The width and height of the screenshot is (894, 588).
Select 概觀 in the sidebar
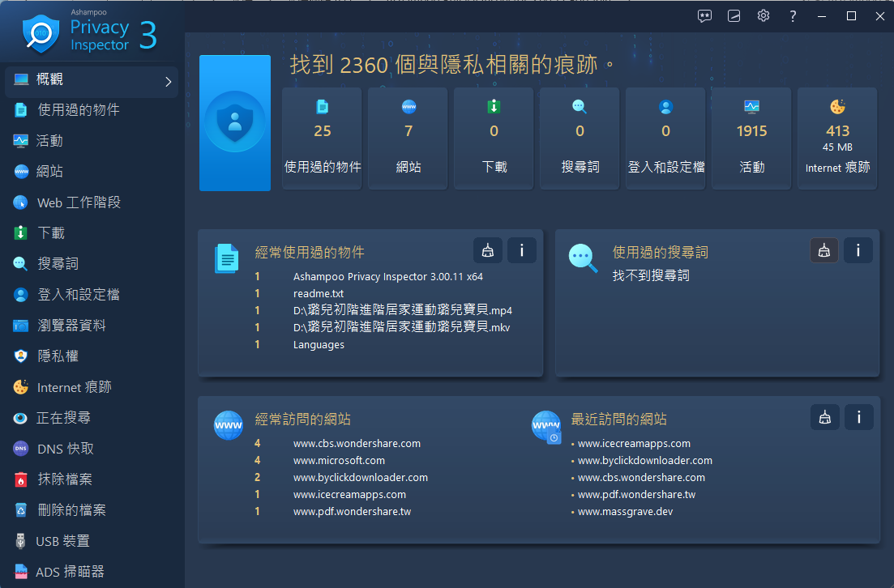tap(92, 82)
